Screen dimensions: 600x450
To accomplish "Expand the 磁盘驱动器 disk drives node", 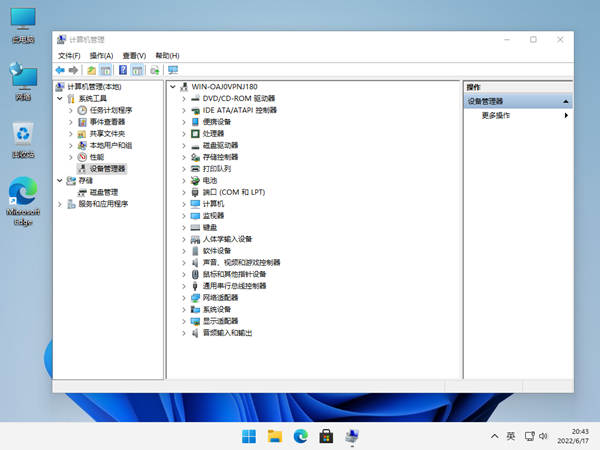I will point(183,145).
